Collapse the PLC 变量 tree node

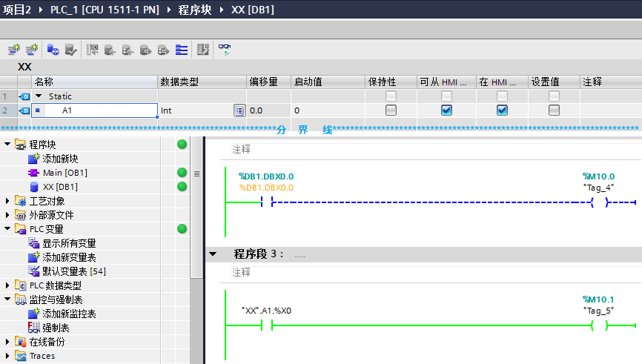pos(7,228)
